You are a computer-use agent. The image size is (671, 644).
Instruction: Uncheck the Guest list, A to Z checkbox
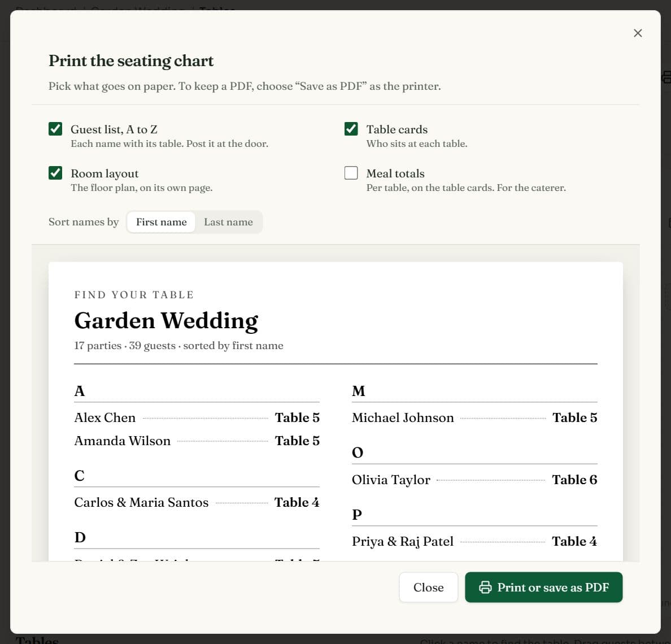tap(55, 129)
